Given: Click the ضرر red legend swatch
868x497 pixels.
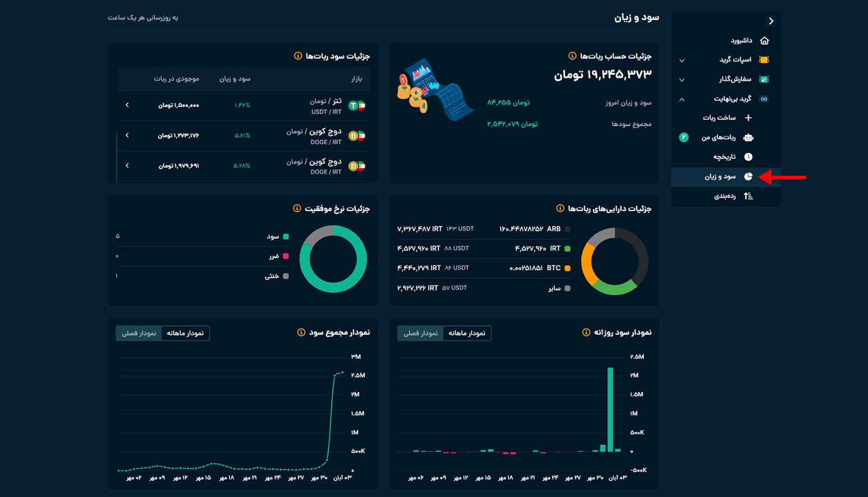Looking at the screenshot, I should [286, 256].
